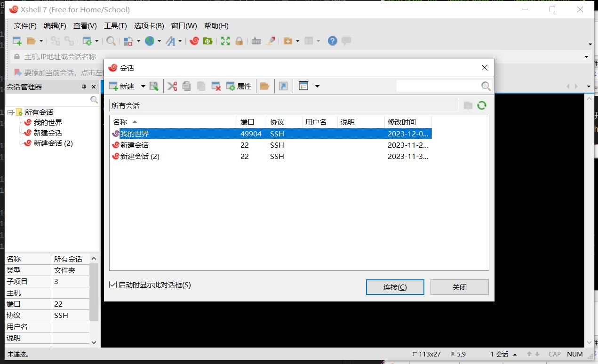Sort by 端口 column header
Screen dimensions: 598x364
pos(252,122)
